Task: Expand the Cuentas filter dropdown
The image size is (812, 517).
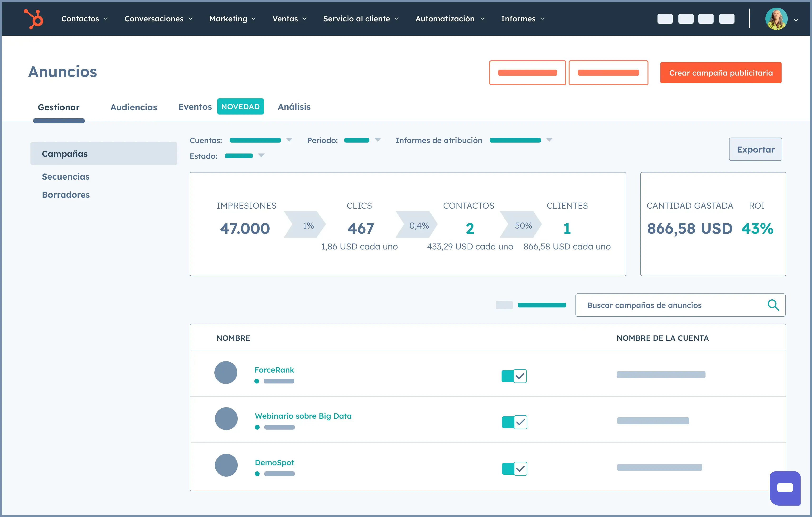Action: (x=289, y=140)
